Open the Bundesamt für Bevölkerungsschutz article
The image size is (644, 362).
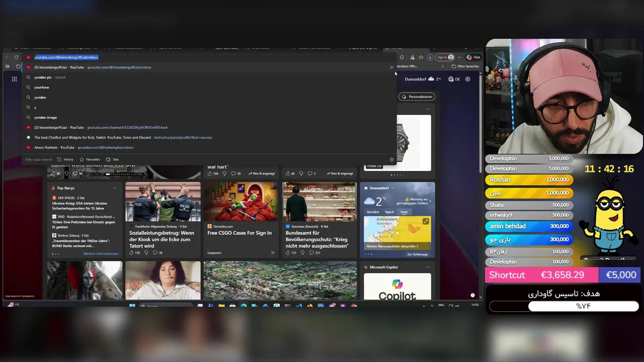click(x=319, y=220)
